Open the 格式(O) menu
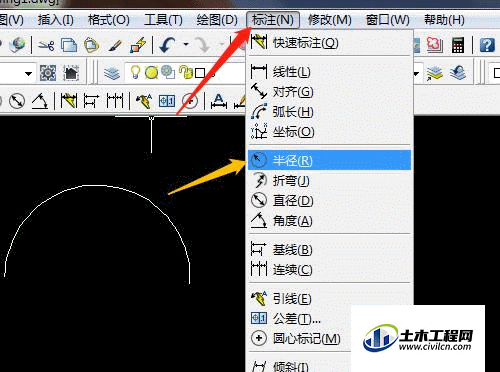The image size is (500, 372). [x=109, y=20]
